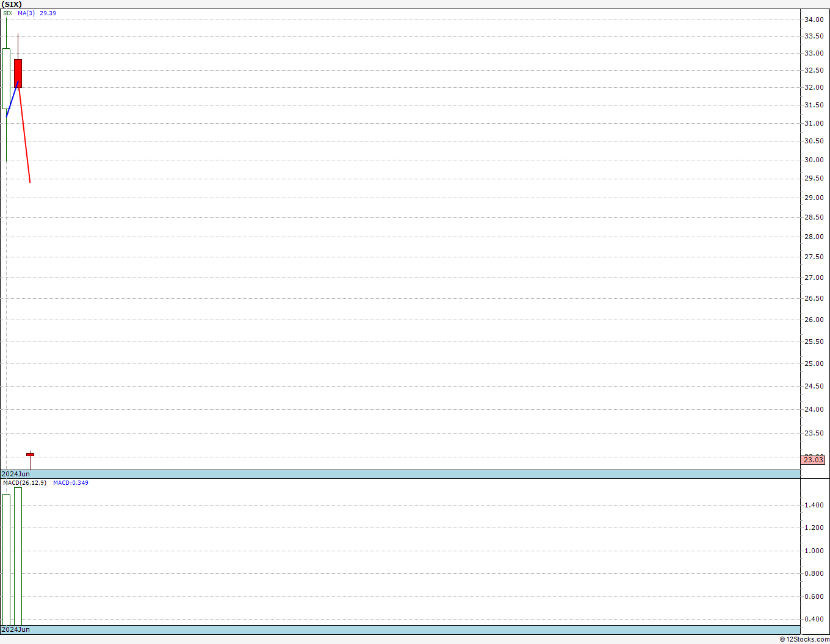Click the 2024Jun label under price chart

(16, 474)
